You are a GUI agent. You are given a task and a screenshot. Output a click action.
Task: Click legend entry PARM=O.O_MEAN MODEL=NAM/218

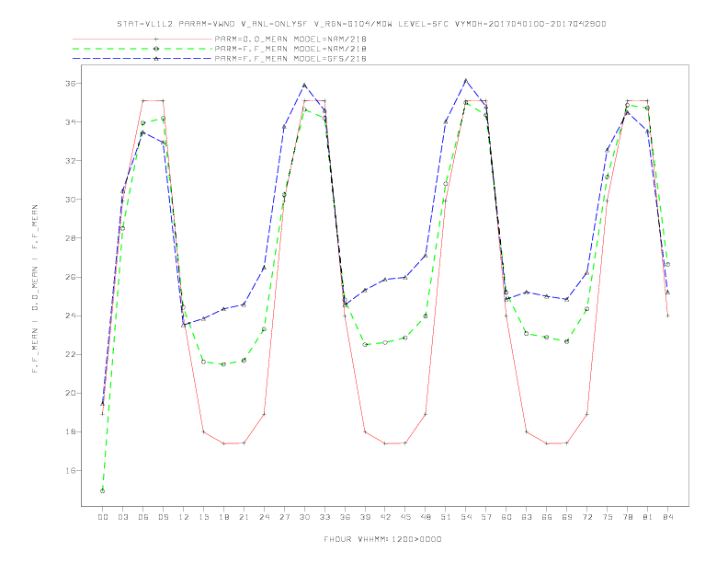pyautogui.click(x=290, y=39)
